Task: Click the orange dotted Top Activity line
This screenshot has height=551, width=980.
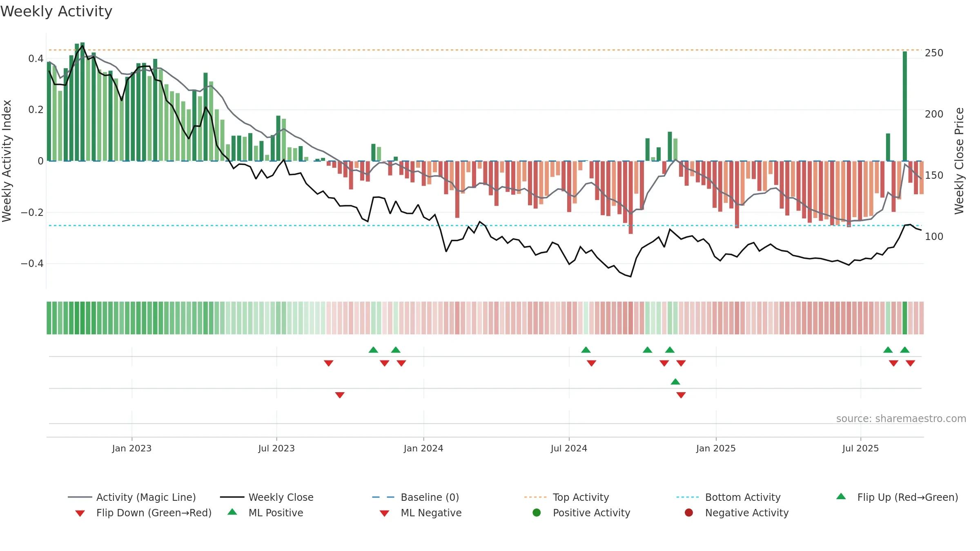Action: [485, 50]
